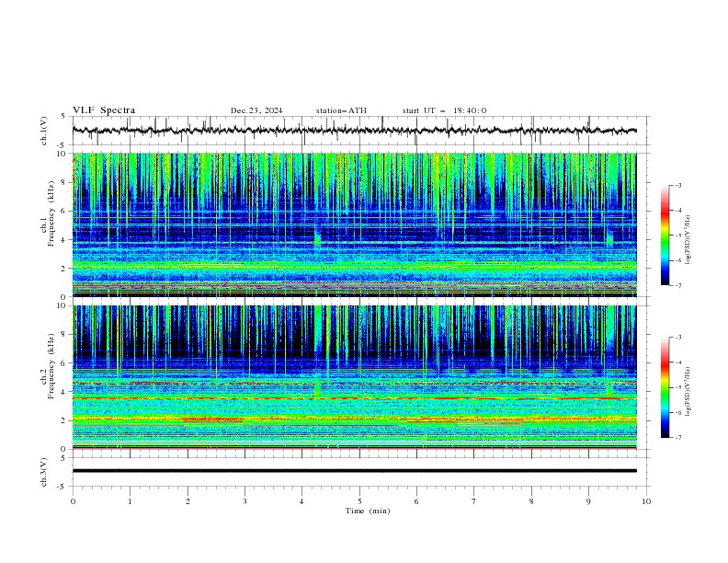Click inside the ch.2 spectrogram panel
The height and width of the screenshot is (563, 728).
click(x=354, y=377)
